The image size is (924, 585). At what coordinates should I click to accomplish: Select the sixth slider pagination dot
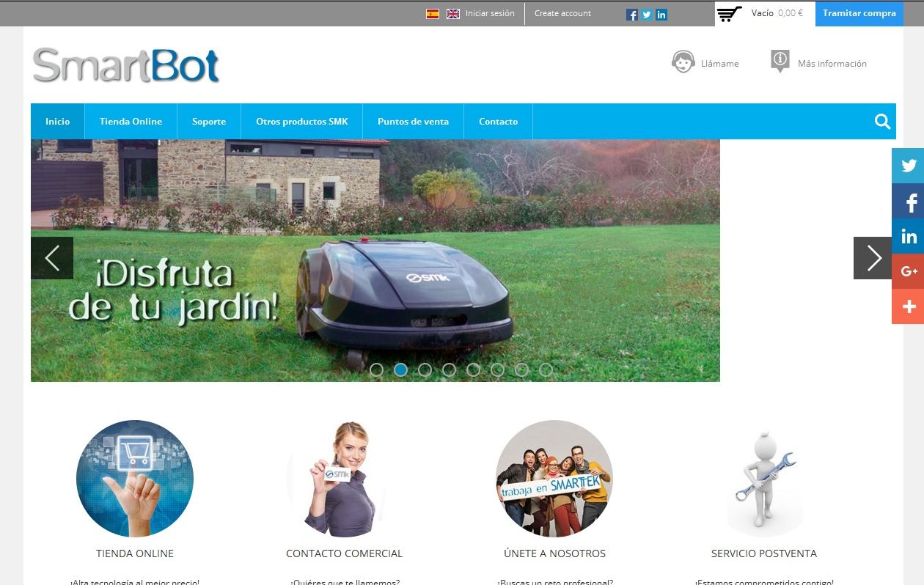pos(497,370)
